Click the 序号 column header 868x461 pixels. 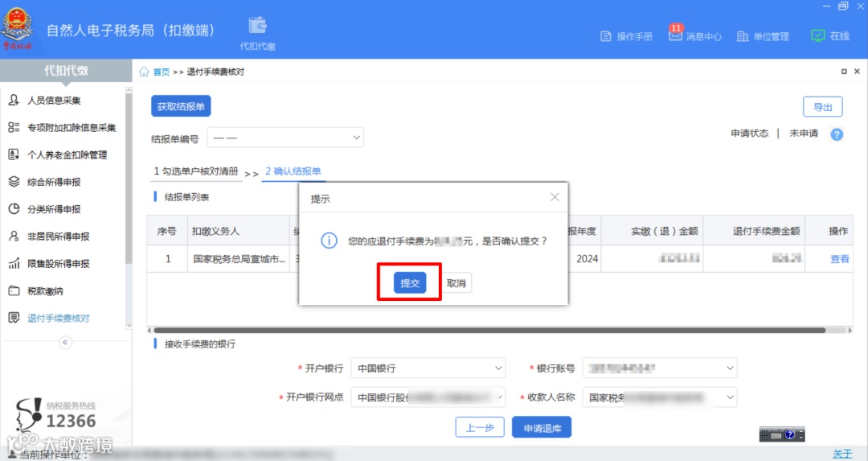coord(166,231)
